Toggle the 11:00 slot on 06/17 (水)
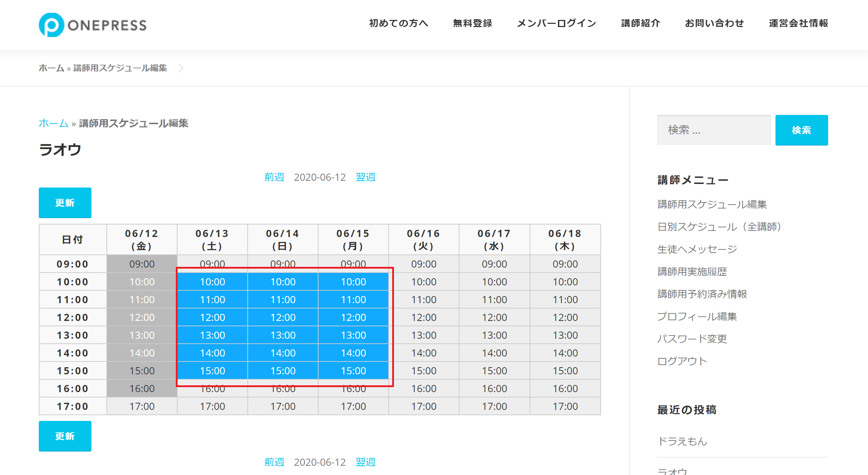This screenshot has height=475, width=868. 494,300
